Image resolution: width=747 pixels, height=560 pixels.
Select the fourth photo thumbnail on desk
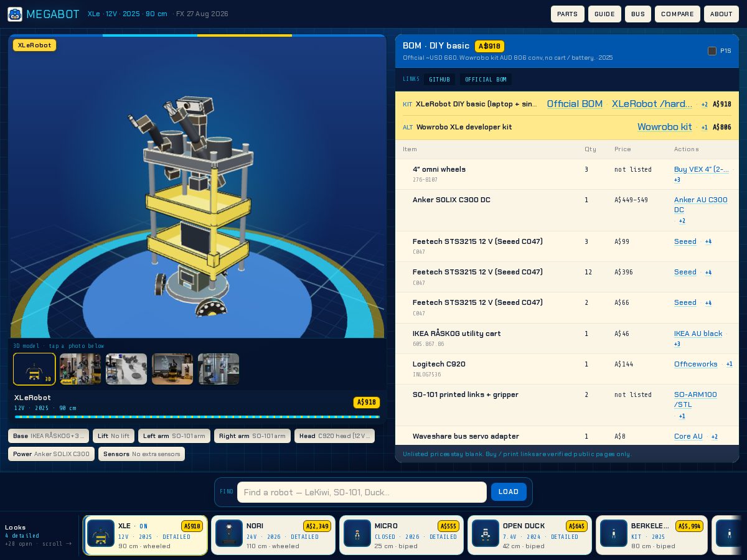click(172, 369)
